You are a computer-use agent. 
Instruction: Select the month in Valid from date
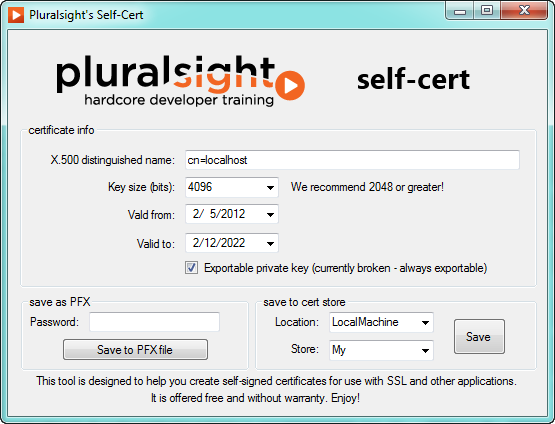pyautogui.click(x=196, y=214)
